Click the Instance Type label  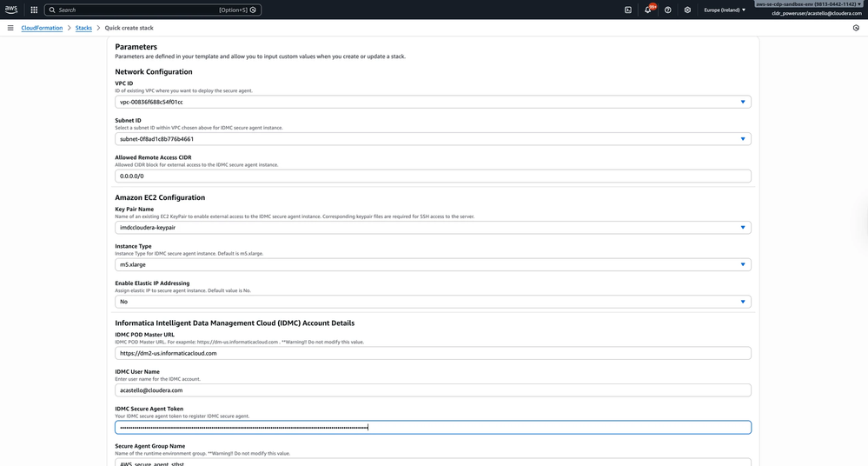point(134,247)
